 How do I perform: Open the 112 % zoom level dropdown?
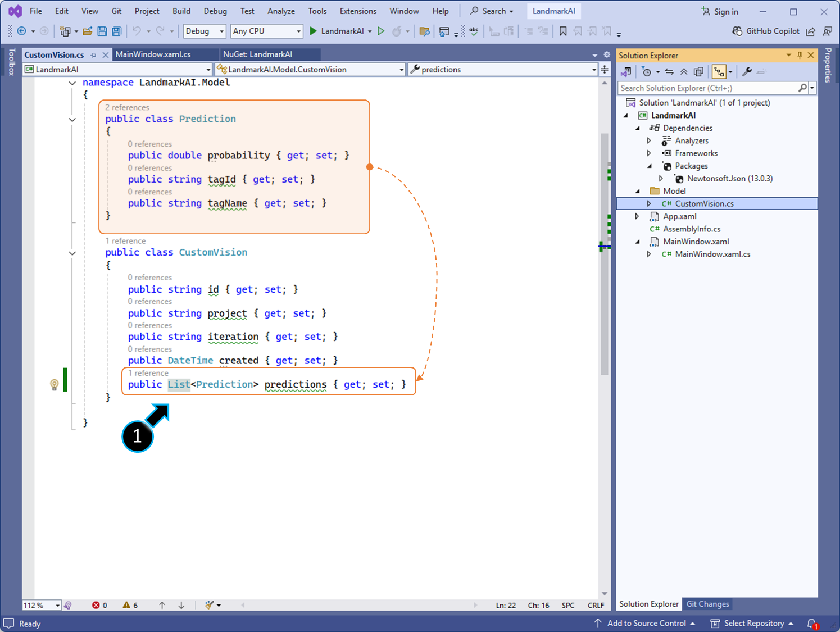(x=42, y=605)
